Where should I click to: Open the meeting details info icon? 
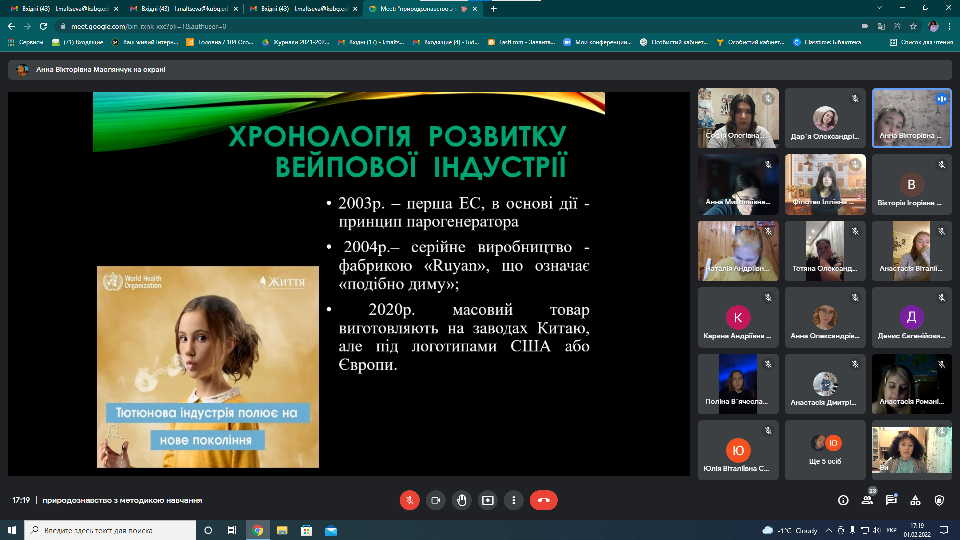(843, 500)
